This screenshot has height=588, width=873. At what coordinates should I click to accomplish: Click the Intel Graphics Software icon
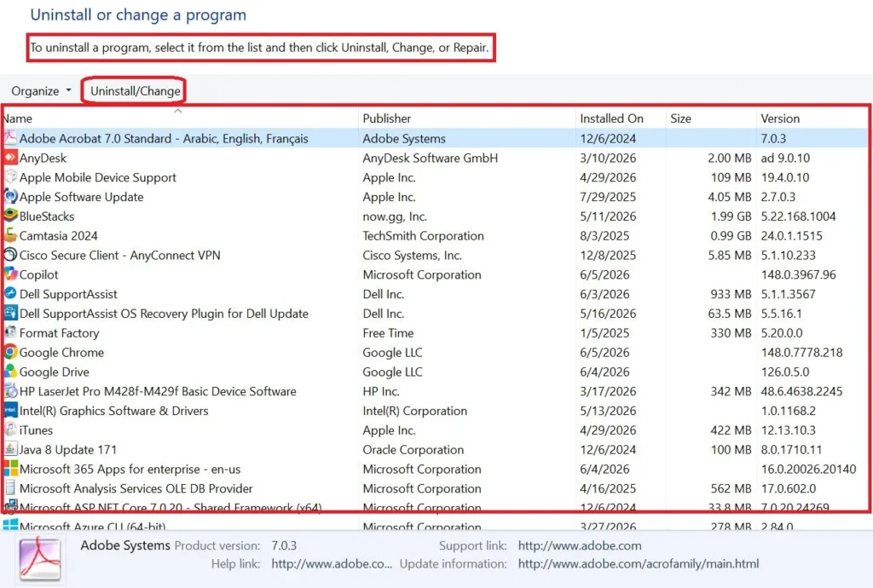coord(10,411)
